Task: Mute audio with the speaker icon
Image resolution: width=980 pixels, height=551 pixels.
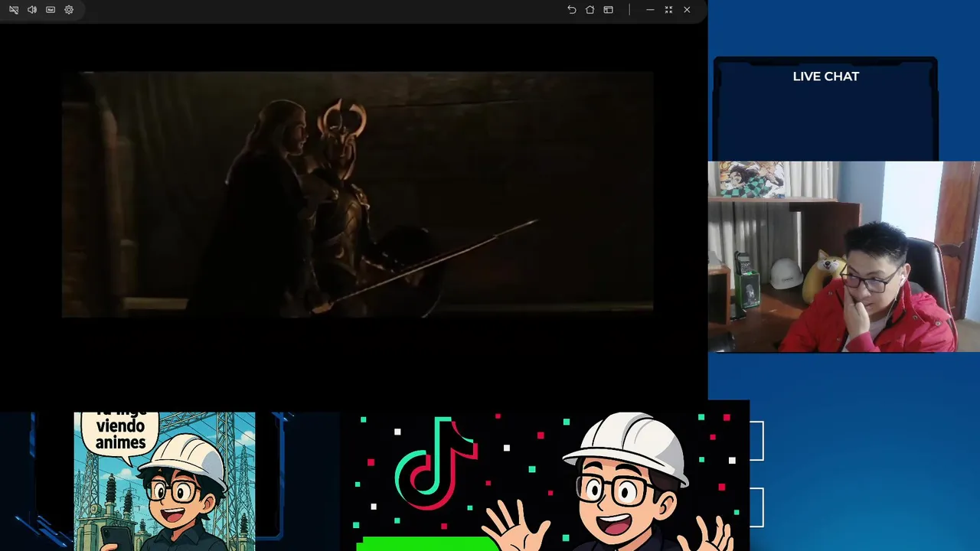Action: coord(32,10)
